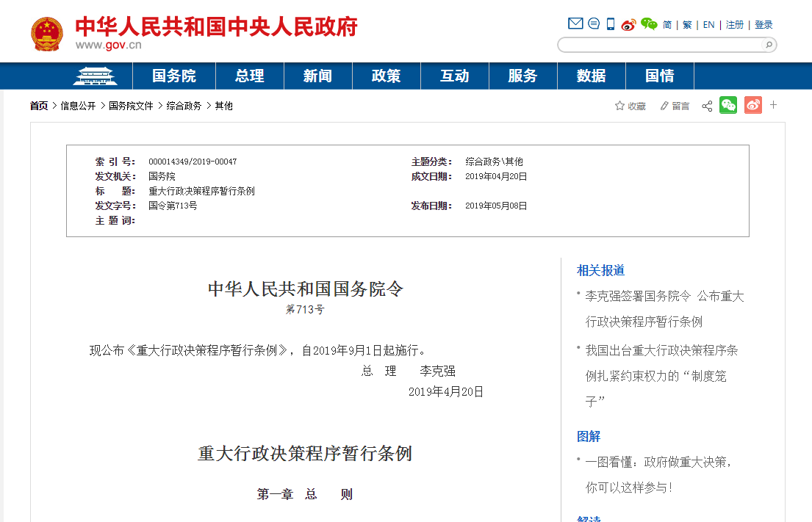Screen dimensions: 812x522
Task: Click the magnifier search icon
Action: [769, 46]
